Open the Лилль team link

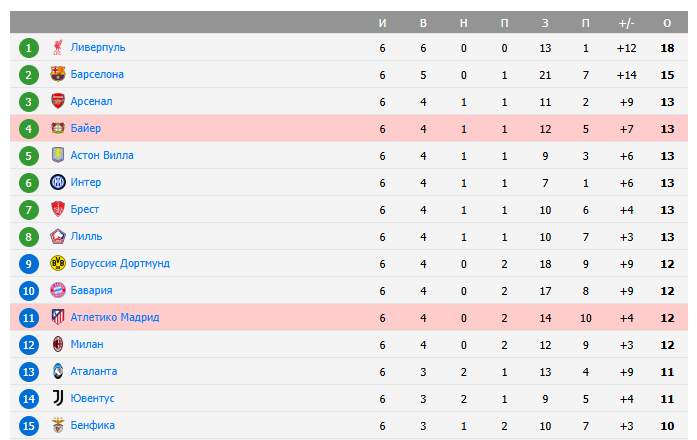86,236
